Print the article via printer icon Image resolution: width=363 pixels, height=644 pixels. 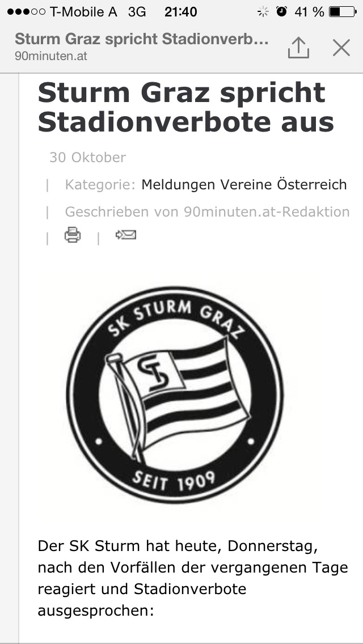(73, 235)
